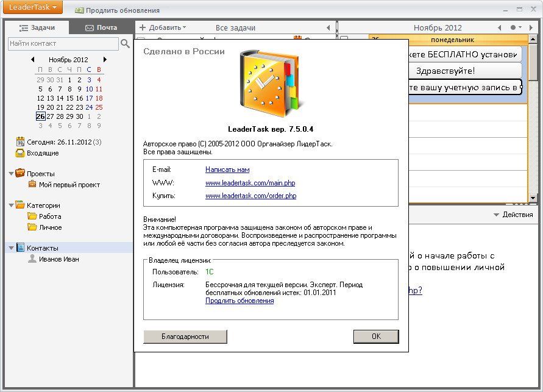543x392 pixels.
Task: Collapse the Проекты tree section
Action: pos(12,174)
